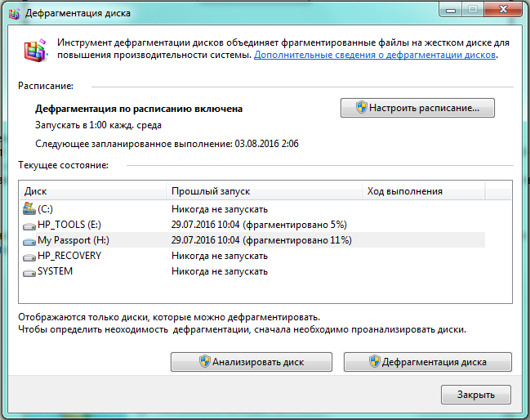Click 'Никогда не запускать' for SYSTEM
Image resolution: width=530 pixels, height=420 pixels.
pyautogui.click(x=220, y=271)
